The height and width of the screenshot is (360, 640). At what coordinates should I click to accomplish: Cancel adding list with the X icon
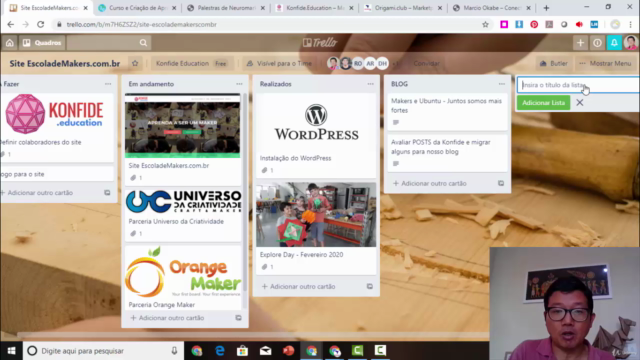580,103
